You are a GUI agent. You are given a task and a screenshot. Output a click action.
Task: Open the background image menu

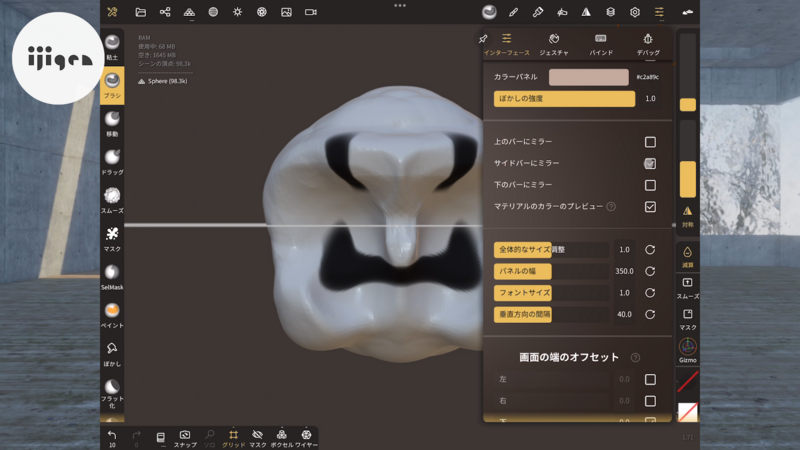pyautogui.click(x=286, y=12)
